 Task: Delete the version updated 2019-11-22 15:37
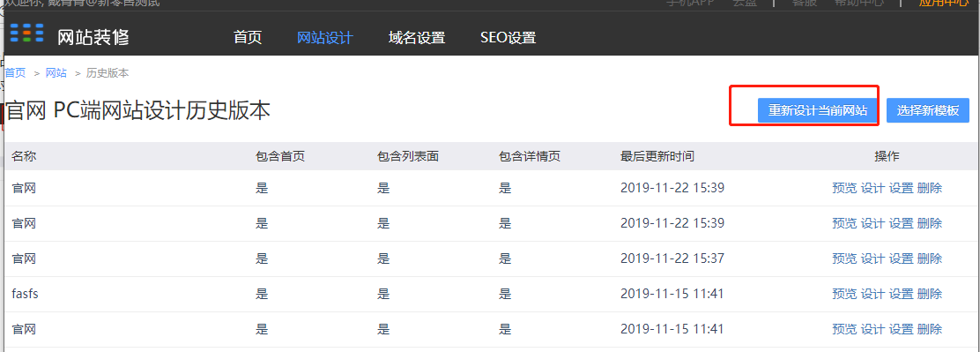tap(930, 258)
